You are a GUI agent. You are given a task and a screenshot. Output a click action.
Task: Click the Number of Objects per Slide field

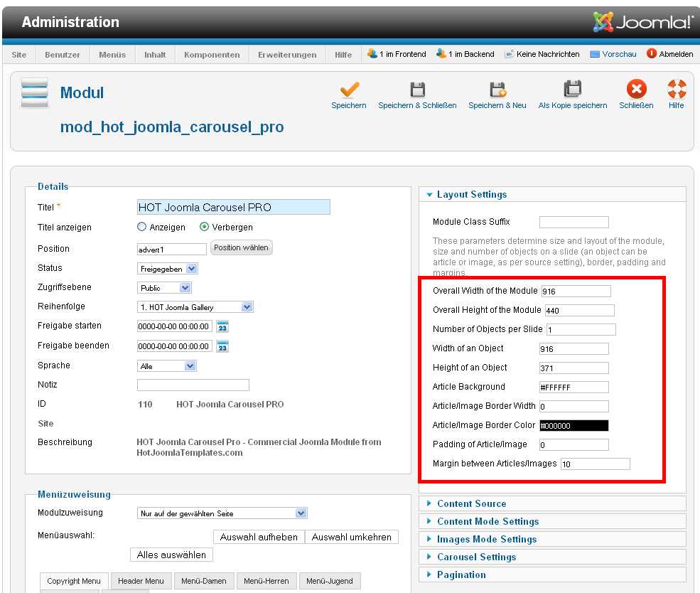581,329
